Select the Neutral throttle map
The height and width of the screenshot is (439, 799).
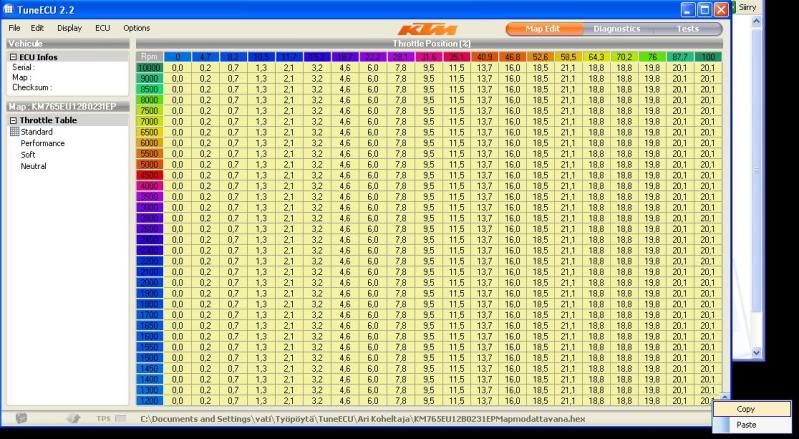[x=34, y=166]
